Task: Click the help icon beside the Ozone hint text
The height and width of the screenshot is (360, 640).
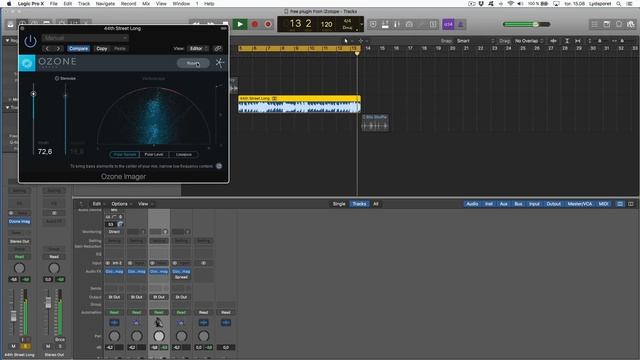Action: click(x=219, y=166)
